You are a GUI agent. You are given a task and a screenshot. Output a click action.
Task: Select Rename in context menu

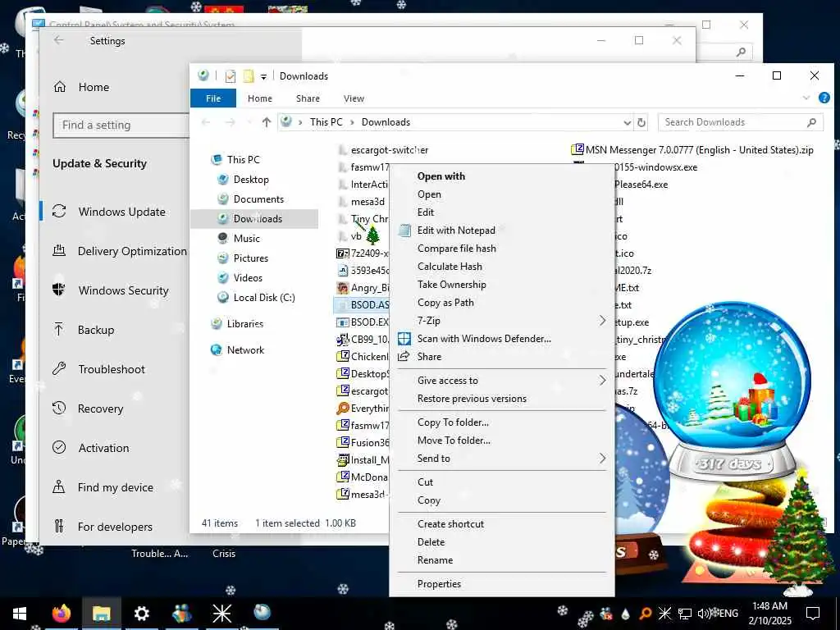point(435,560)
